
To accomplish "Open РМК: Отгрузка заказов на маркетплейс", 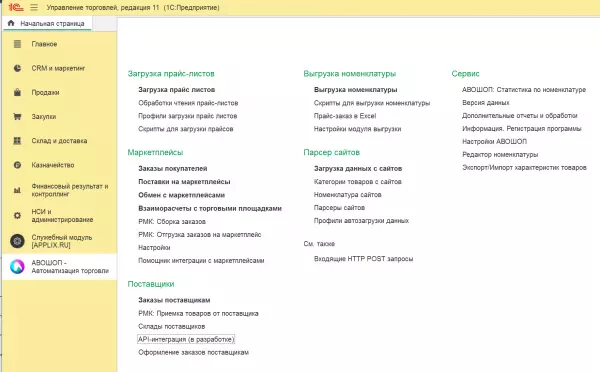I will pyautogui.click(x=199, y=235).
